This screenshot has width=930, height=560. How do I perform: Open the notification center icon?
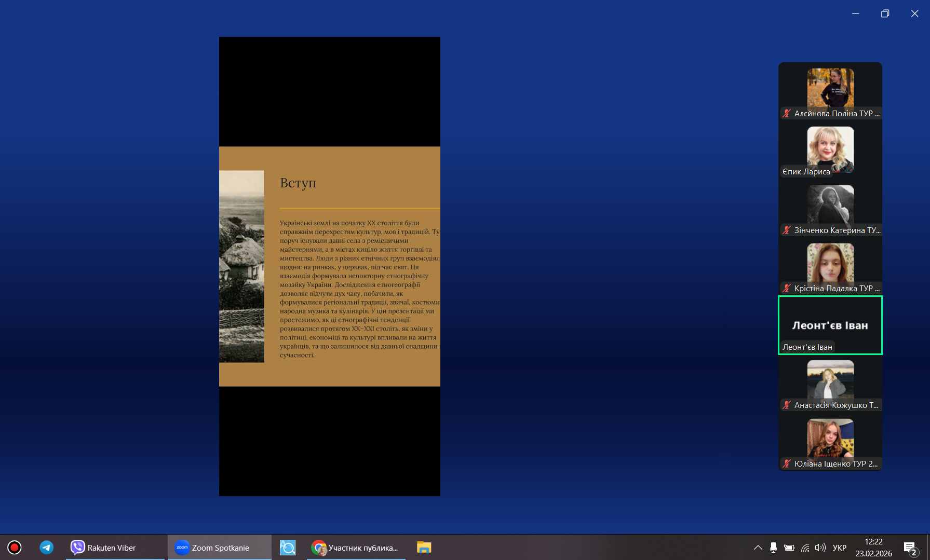point(909,548)
